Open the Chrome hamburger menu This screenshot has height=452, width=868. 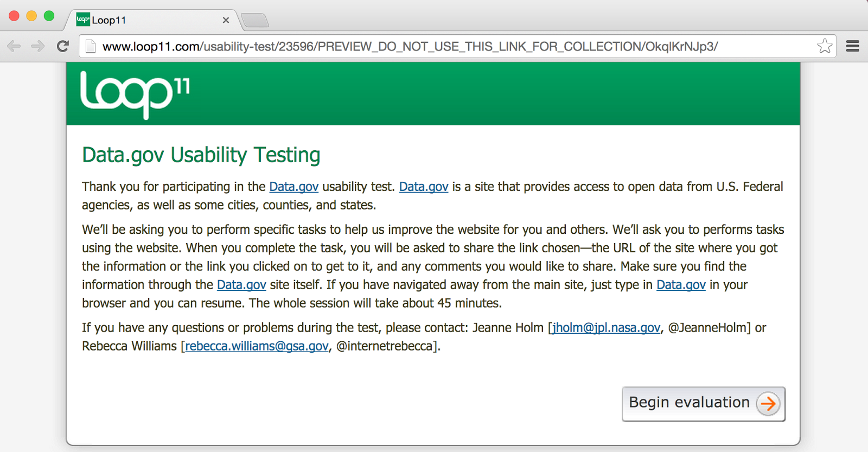pyautogui.click(x=853, y=46)
